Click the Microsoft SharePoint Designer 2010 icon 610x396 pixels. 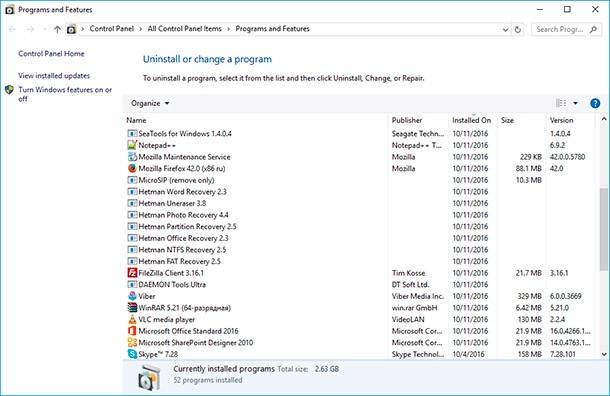point(132,343)
